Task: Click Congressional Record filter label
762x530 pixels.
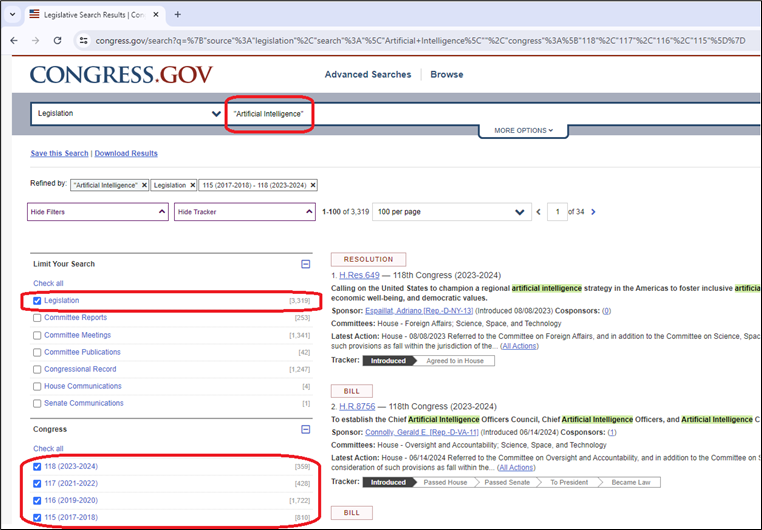Action: [80, 369]
